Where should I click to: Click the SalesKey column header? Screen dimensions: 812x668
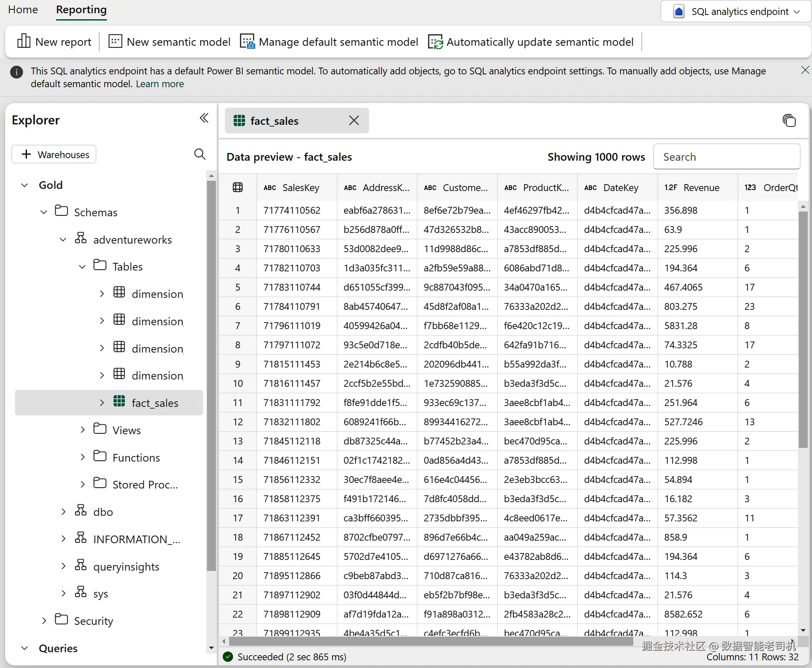[297, 188]
